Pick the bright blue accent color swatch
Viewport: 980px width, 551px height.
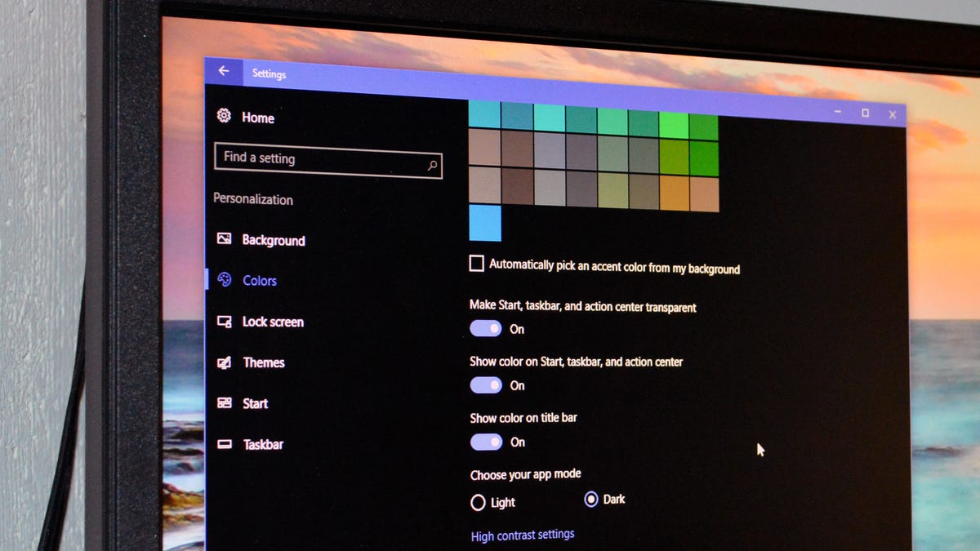[485, 223]
